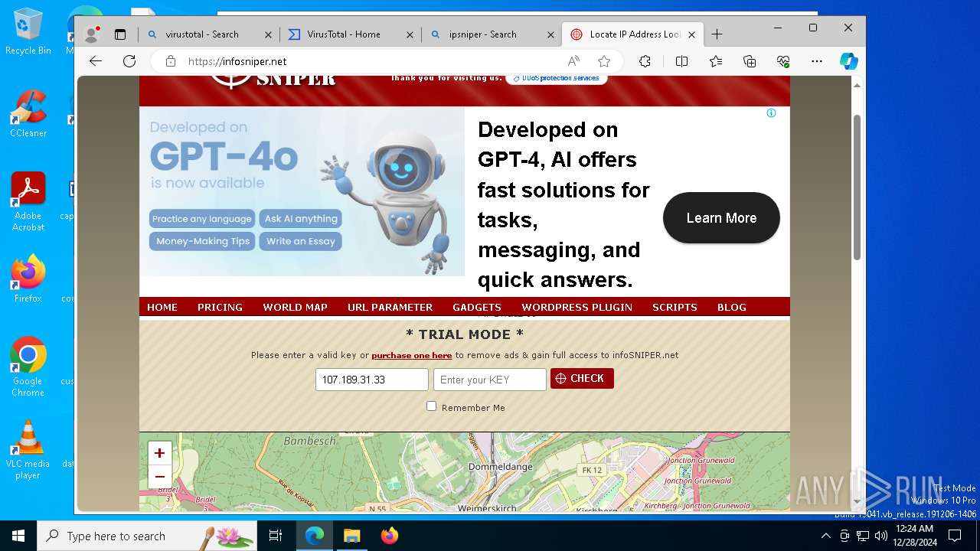Open the WORDPRESS PLUGIN menu item
This screenshot has width=980, height=551.
(x=577, y=307)
